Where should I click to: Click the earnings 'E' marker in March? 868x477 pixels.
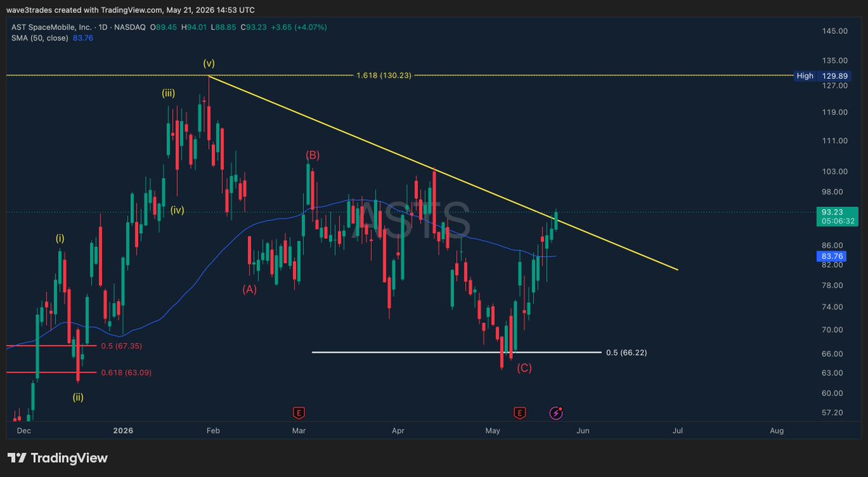click(x=298, y=413)
